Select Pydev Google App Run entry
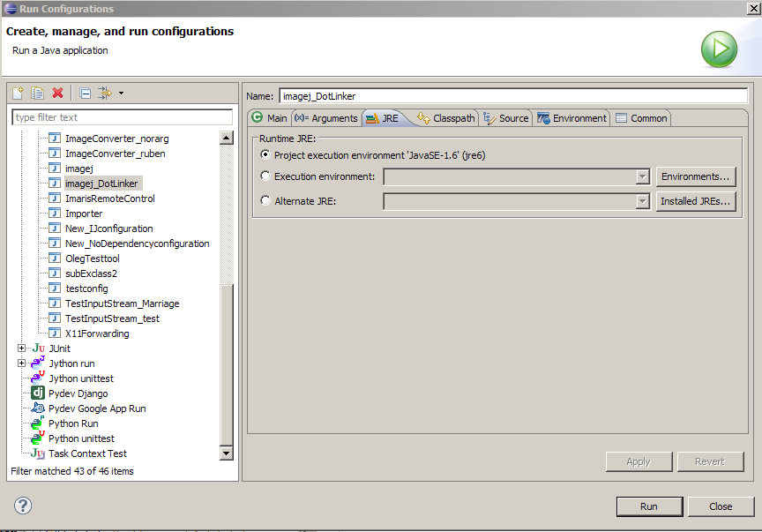The image size is (762, 532). pyautogui.click(x=97, y=408)
